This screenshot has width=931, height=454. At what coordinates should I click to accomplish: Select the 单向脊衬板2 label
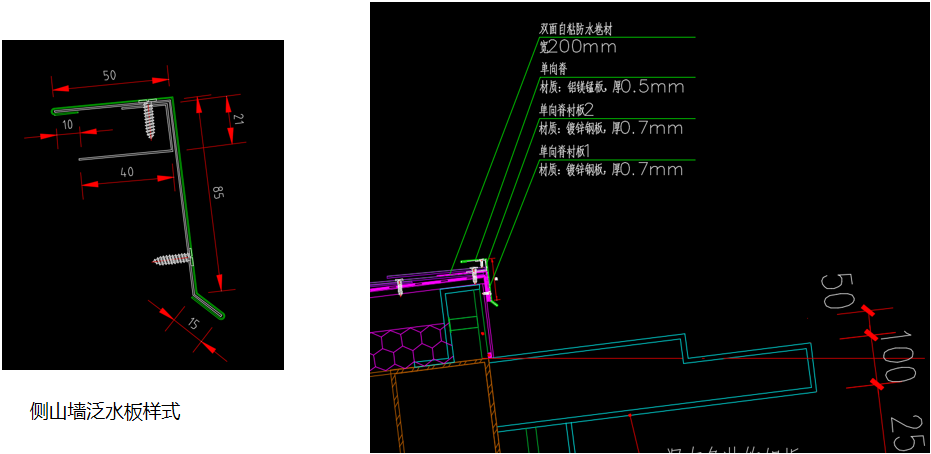pos(566,110)
